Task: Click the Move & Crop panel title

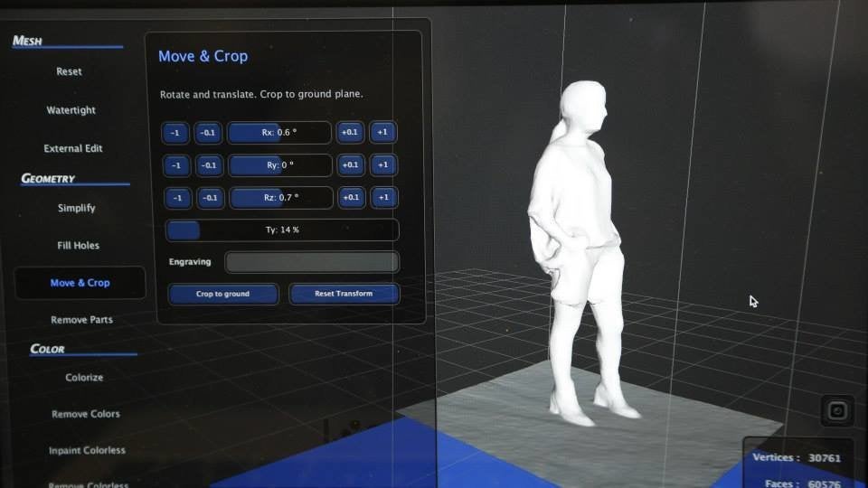Action: point(203,56)
